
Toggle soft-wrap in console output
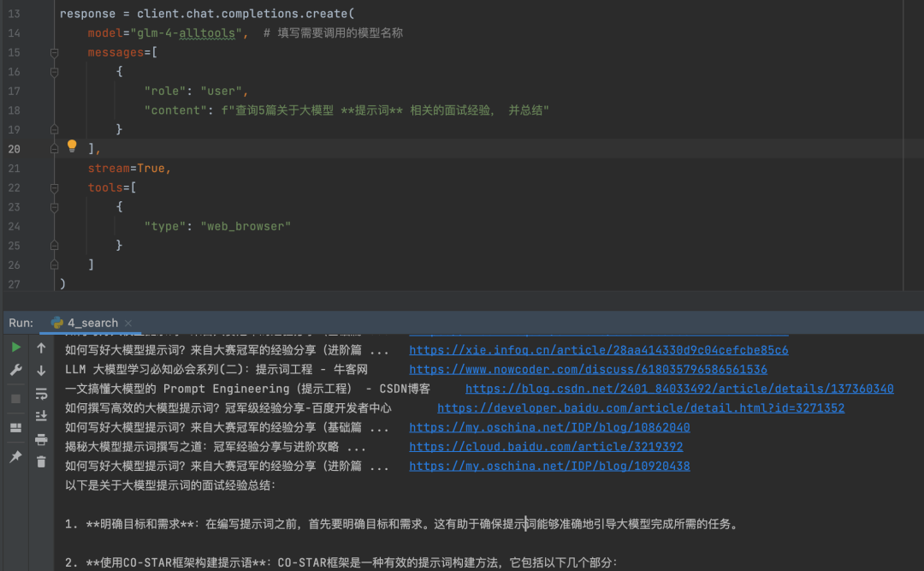(x=40, y=395)
